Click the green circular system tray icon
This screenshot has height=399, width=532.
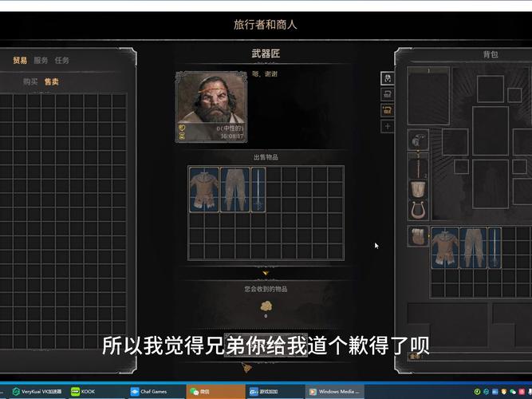(477, 392)
